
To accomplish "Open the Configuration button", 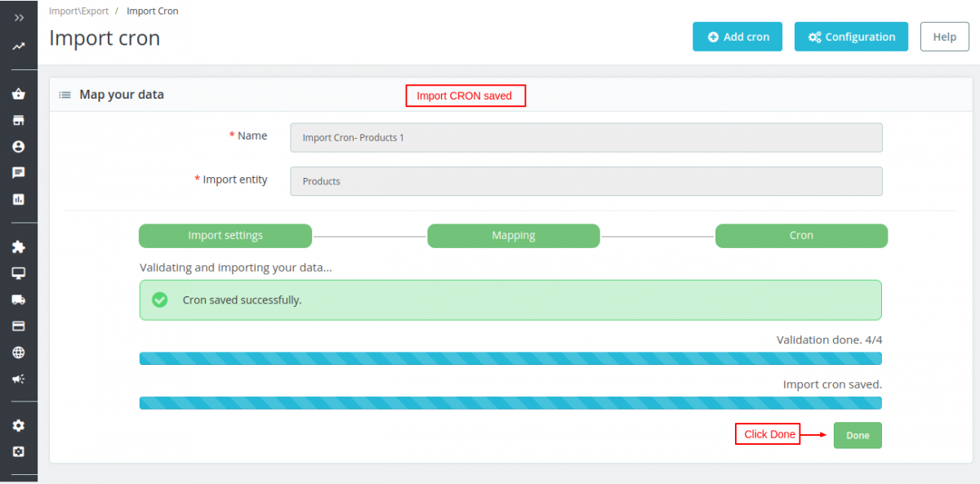I will (851, 37).
